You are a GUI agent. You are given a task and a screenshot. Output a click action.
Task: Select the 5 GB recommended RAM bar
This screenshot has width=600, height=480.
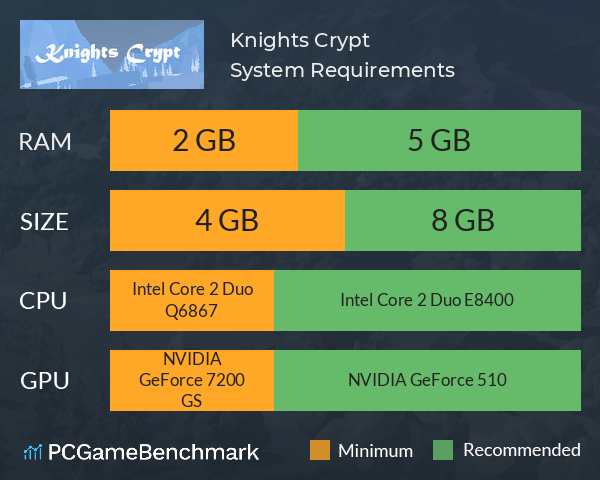pos(439,140)
